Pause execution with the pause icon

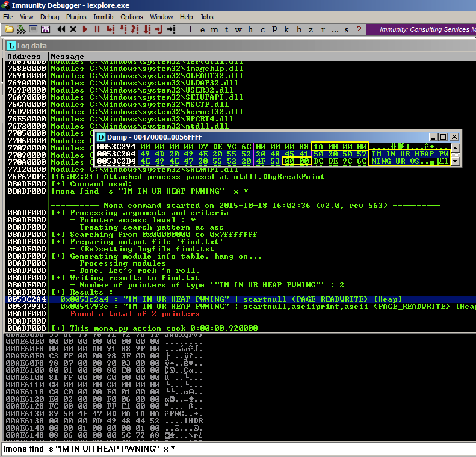click(96, 29)
